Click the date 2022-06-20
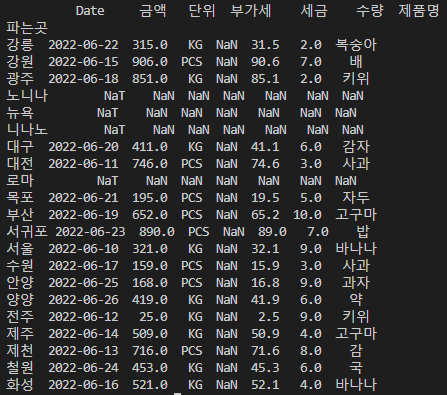The width and height of the screenshot is (447, 395). pos(83,147)
